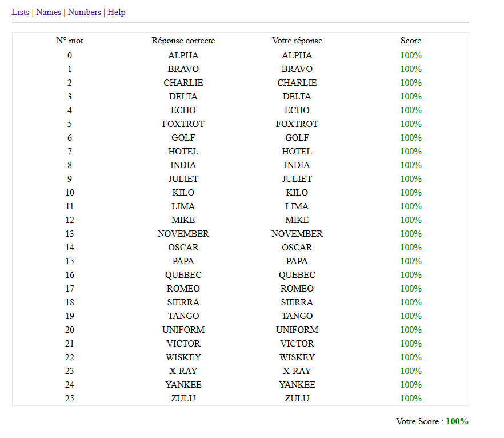Select your answer NOVEMBER
This screenshot has height=438, width=504.
(x=297, y=233)
